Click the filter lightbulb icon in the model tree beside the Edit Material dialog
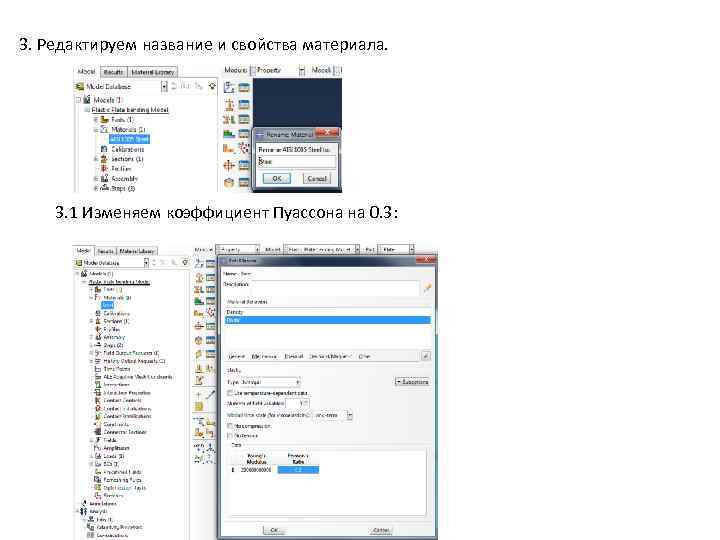720x540 pixels. point(185,263)
